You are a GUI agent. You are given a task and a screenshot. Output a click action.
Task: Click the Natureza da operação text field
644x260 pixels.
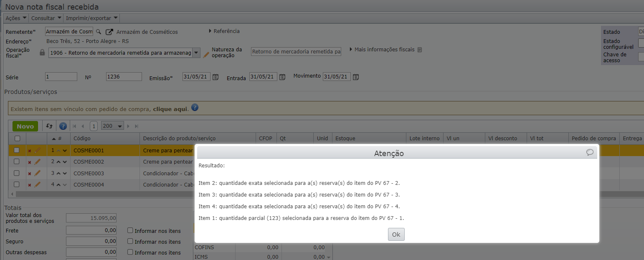[296, 51]
